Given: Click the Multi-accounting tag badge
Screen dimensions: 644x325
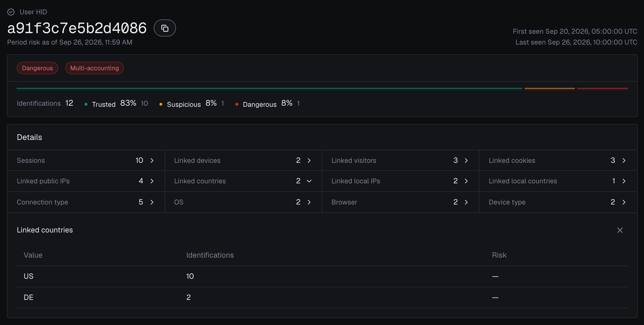Looking at the screenshot, I should pos(95,68).
